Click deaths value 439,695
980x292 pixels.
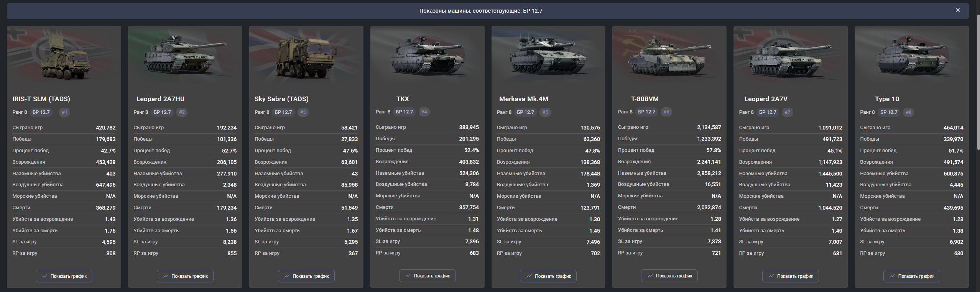click(953, 208)
